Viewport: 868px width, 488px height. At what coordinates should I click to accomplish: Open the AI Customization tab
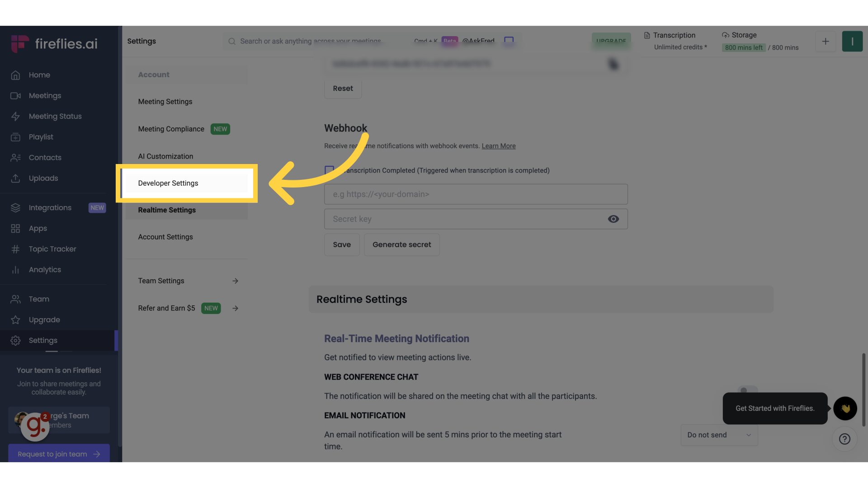pyautogui.click(x=165, y=156)
